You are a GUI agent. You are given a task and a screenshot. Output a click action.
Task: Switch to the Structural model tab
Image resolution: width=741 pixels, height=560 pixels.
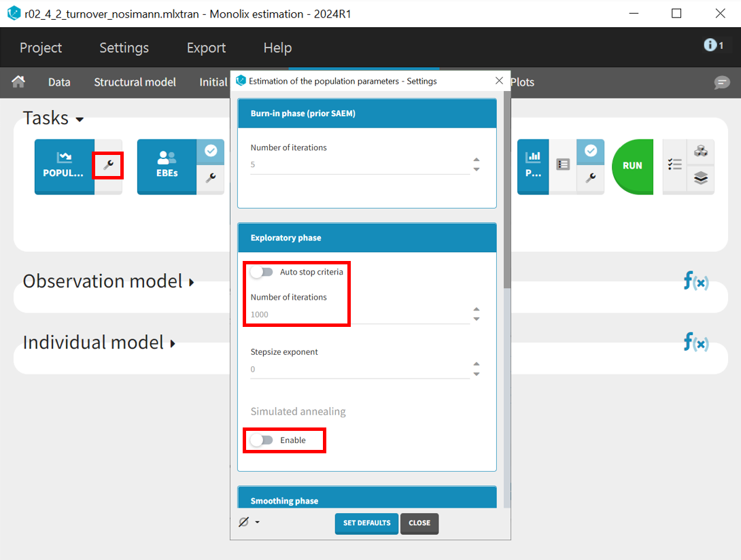(x=135, y=82)
